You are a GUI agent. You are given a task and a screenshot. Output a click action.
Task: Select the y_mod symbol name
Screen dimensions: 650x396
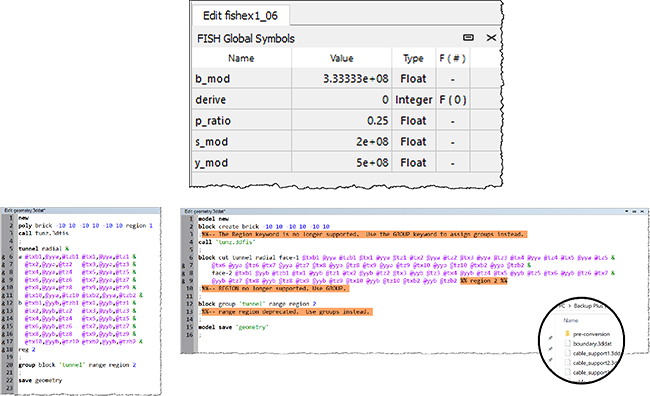tap(211, 163)
